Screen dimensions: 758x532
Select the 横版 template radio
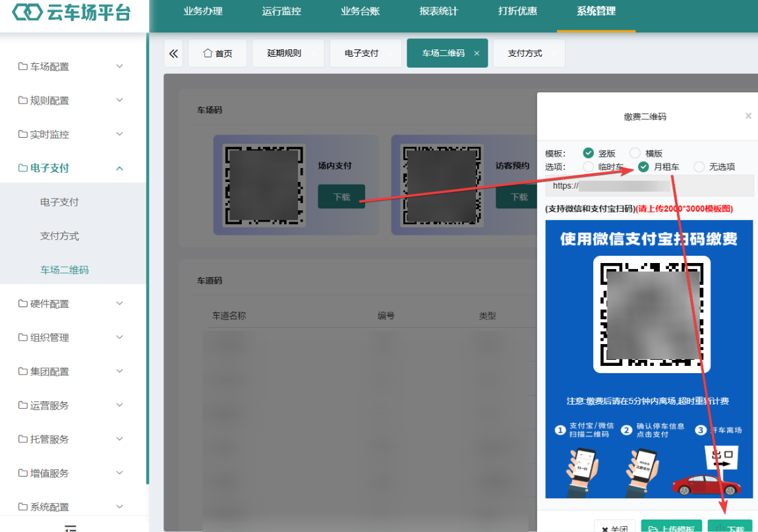pos(635,153)
